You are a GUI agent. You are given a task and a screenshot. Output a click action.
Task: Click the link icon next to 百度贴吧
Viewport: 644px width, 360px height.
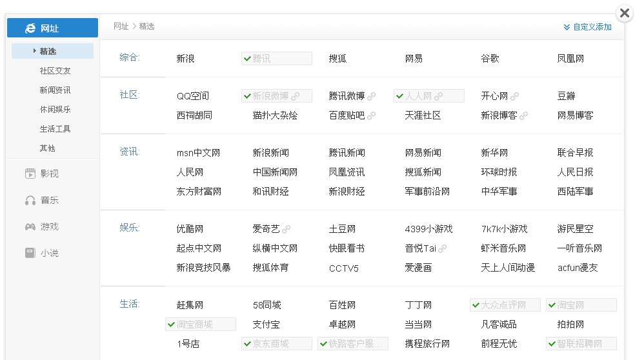[x=371, y=115]
